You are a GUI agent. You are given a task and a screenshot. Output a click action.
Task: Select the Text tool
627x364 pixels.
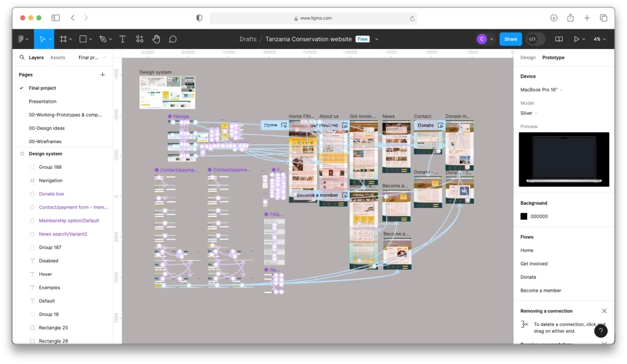tap(122, 39)
